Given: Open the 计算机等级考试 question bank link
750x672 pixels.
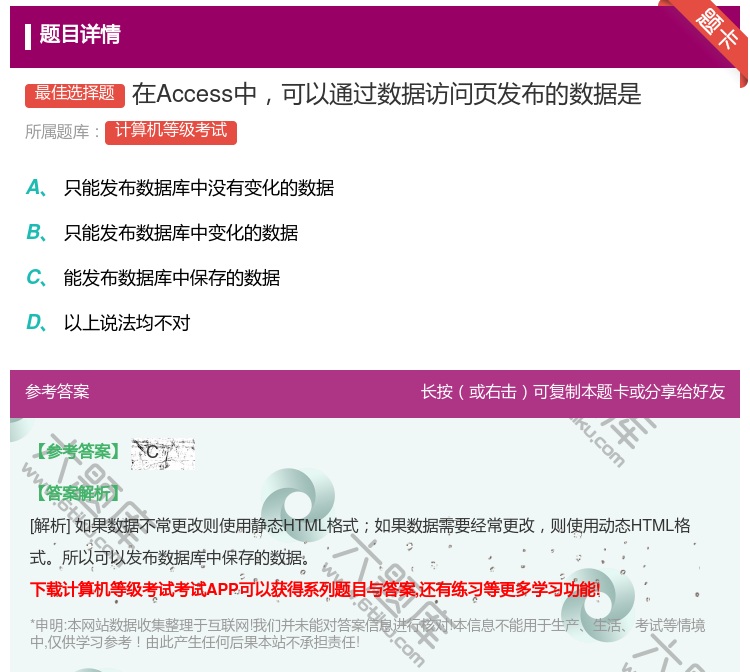Looking at the screenshot, I should pyautogui.click(x=171, y=132).
